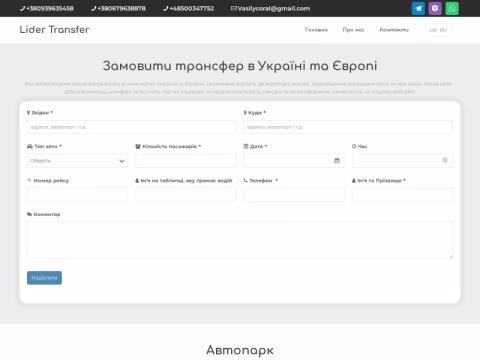Open the Про нас menu item

point(354,30)
